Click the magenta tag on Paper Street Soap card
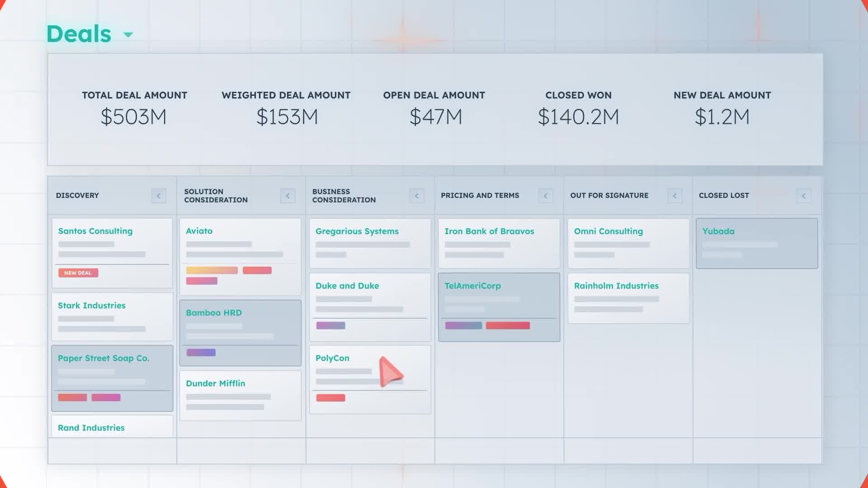This screenshot has height=488, width=868. coord(106,398)
